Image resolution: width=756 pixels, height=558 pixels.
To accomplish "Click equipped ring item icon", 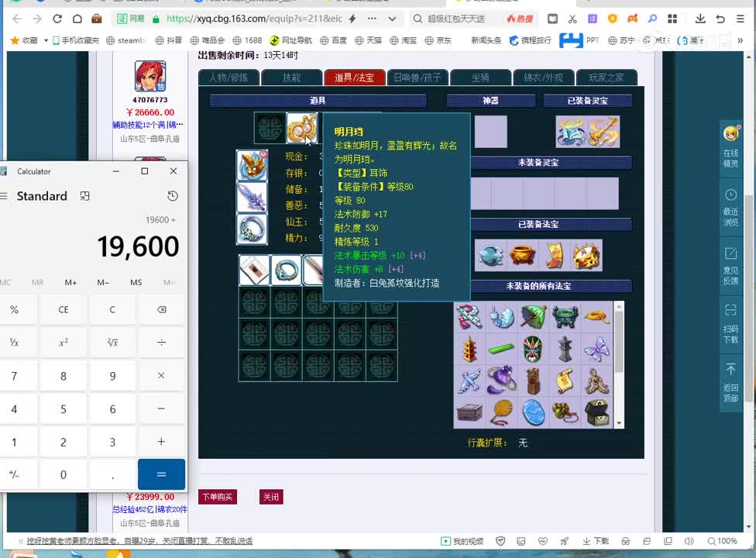I will [x=252, y=229].
